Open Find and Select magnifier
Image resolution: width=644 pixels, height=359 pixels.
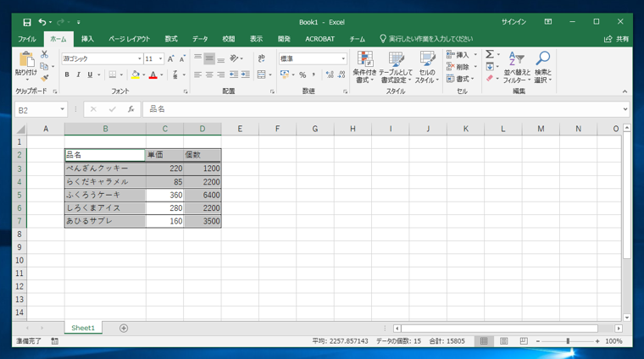(x=543, y=67)
